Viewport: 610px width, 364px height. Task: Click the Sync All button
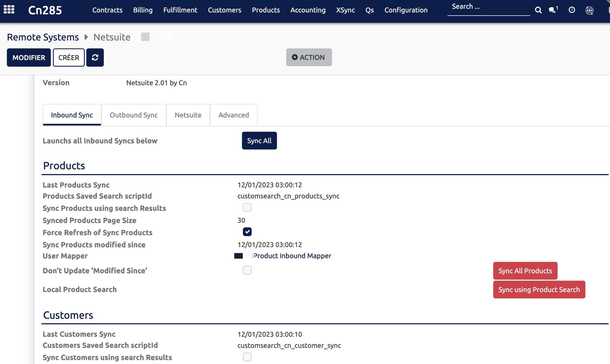point(259,141)
